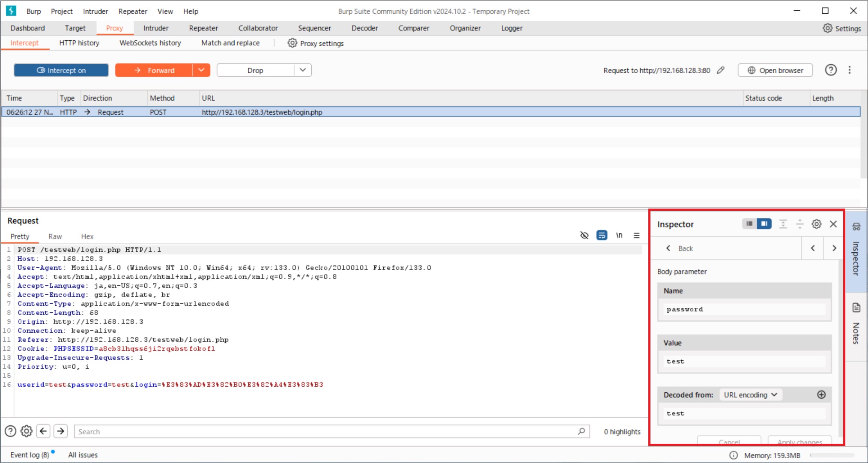Screen dimensions: 868x463
Task: Open the View menu
Action: click(x=165, y=11)
